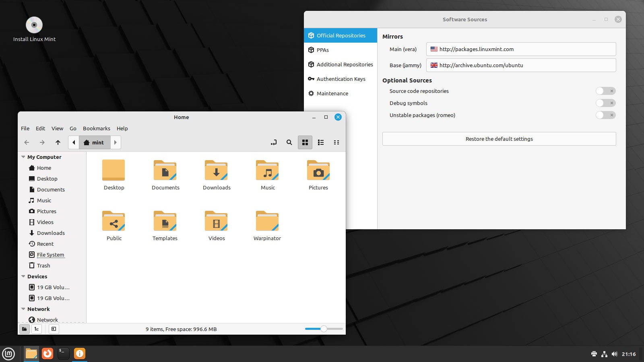Collapse the Network section

23,309
